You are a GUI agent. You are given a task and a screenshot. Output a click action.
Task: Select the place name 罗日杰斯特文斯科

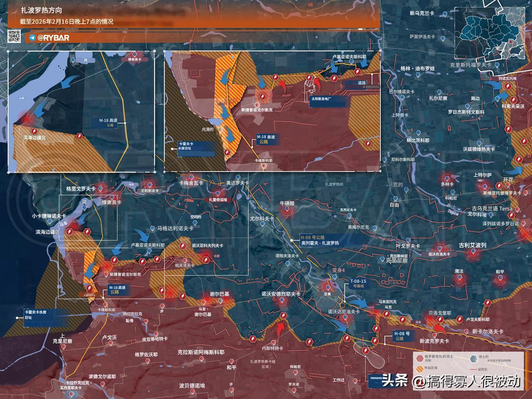(x=466, y=112)
